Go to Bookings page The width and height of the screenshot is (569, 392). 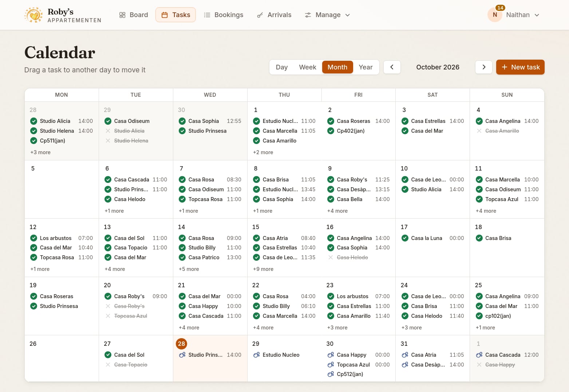point(224,15)
